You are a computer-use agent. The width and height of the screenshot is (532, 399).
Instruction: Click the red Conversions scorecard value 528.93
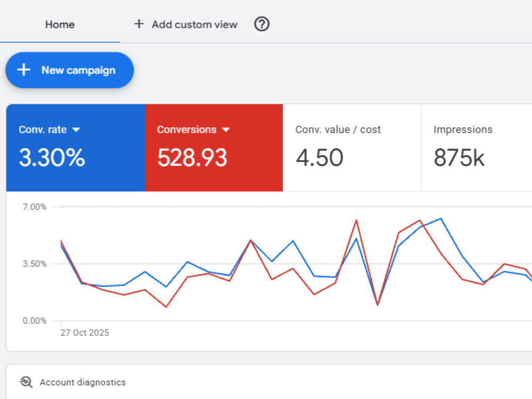(x=192, y=158)
